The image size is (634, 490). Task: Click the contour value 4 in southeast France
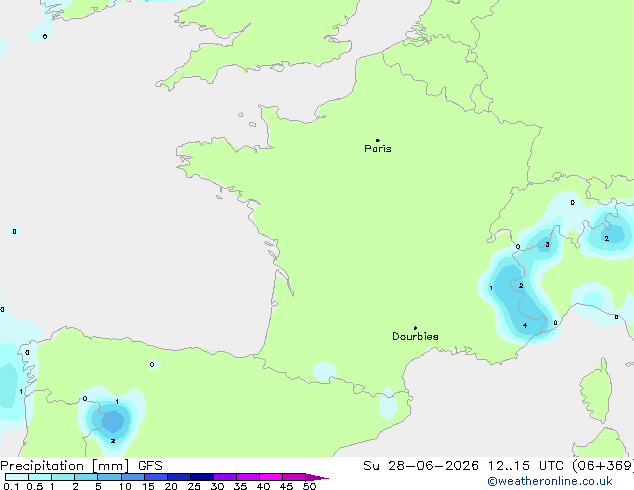525,325
